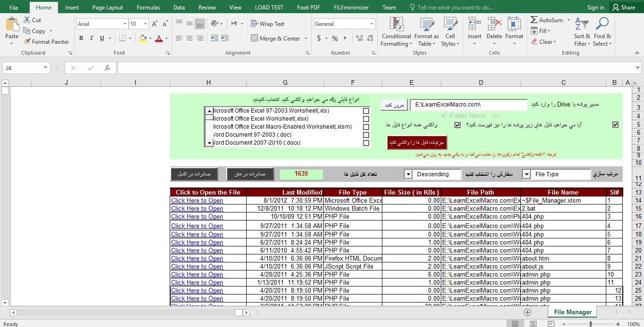644x327 pixels.
Task: Open the File tab
Action: point(14,7)
